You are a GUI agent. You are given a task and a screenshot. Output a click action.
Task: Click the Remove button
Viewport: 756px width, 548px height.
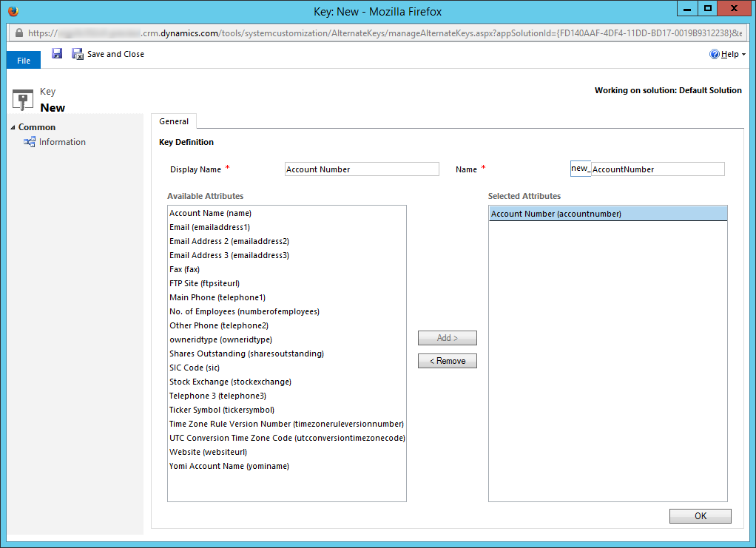(x=447, y=361)
